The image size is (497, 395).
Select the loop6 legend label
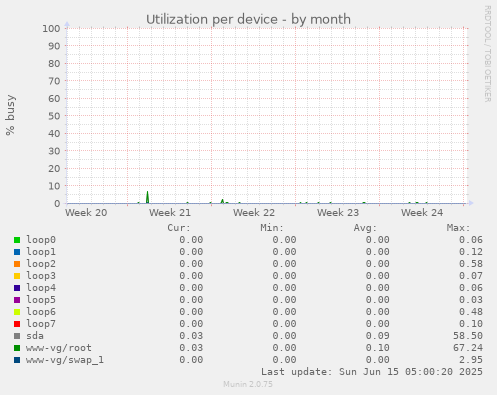41,312
